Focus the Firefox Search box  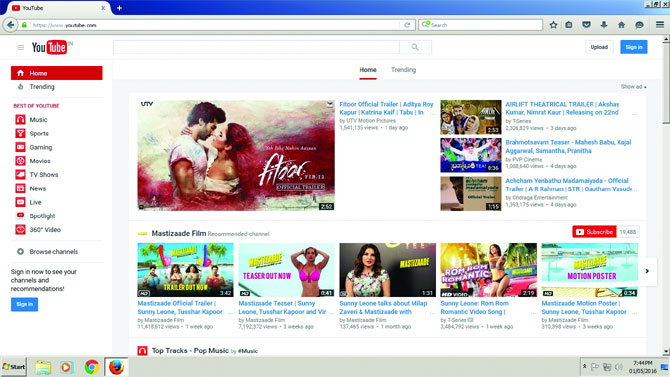point(480,25)
